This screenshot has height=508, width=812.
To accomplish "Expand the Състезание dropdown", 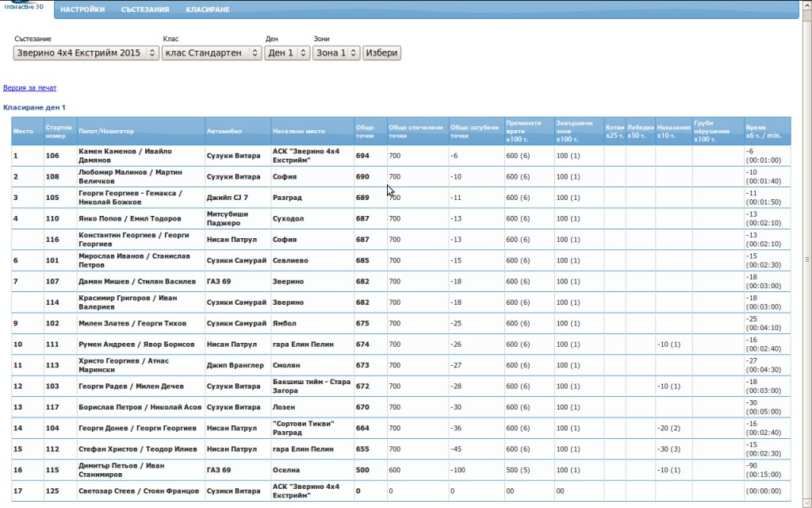I will [86, 53].
